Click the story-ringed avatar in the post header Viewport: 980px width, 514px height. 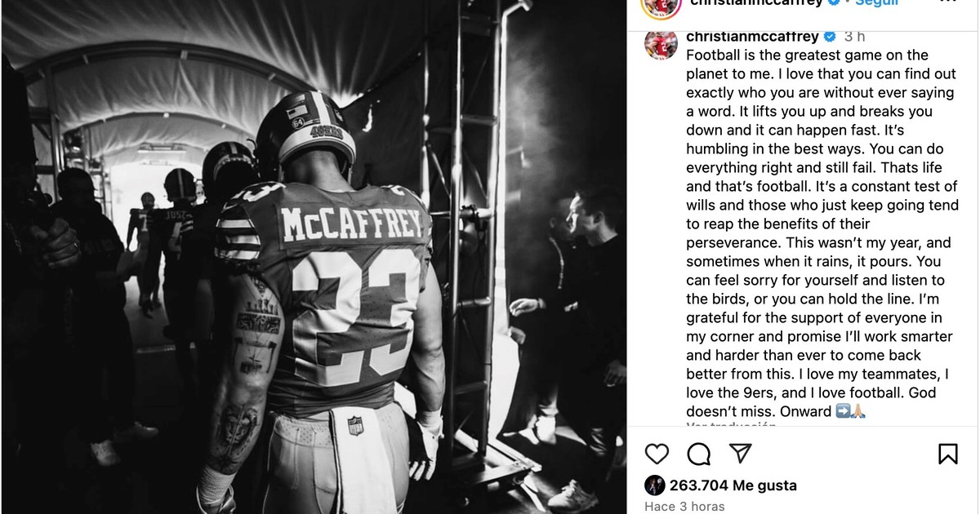tap(661, 5)
